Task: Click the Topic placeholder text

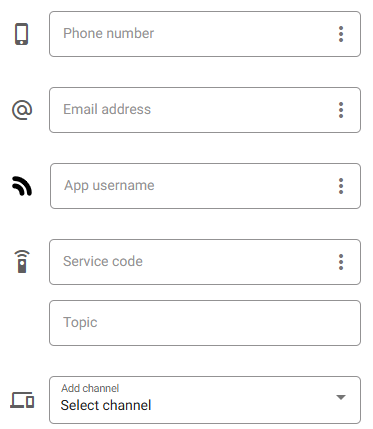Action: (80, 323)
